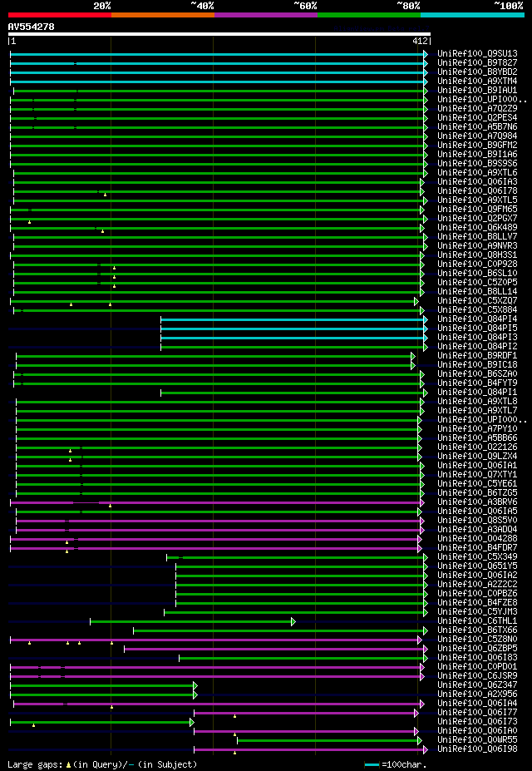The image size is (532, 771).
Task: Click hit label UniRef100_B9RDF1
Action: click(477, 355)
